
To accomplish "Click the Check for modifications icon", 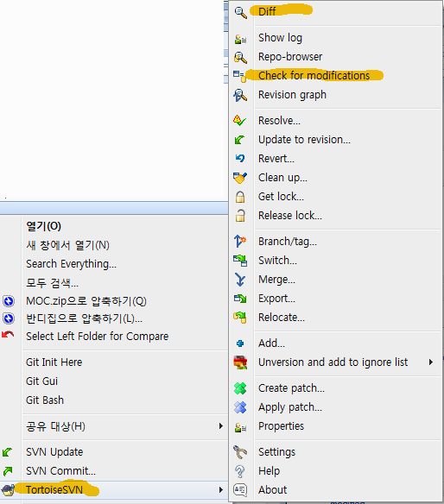I will click(239, 77).
